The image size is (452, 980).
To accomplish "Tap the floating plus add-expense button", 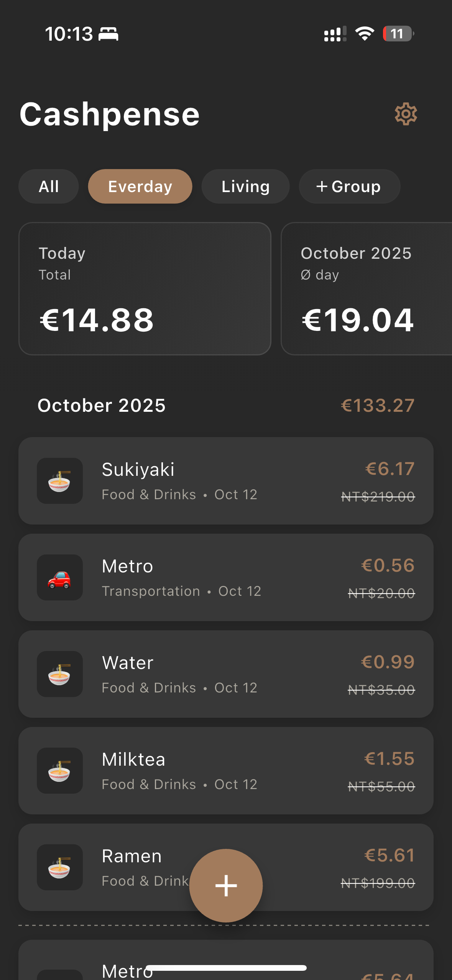I will click(226, 885).
